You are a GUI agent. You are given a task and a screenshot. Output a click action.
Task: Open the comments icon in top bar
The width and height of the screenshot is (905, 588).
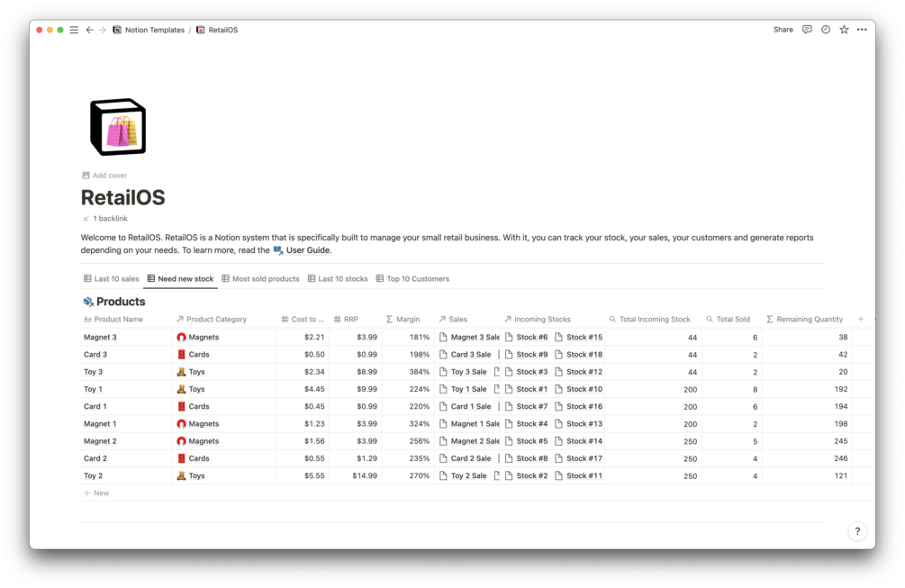point(807,30)
